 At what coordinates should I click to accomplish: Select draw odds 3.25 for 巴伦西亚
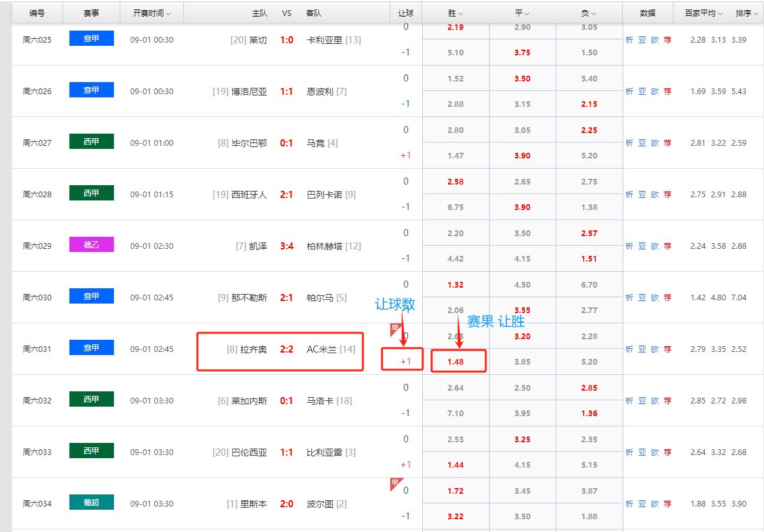point(522,439)
